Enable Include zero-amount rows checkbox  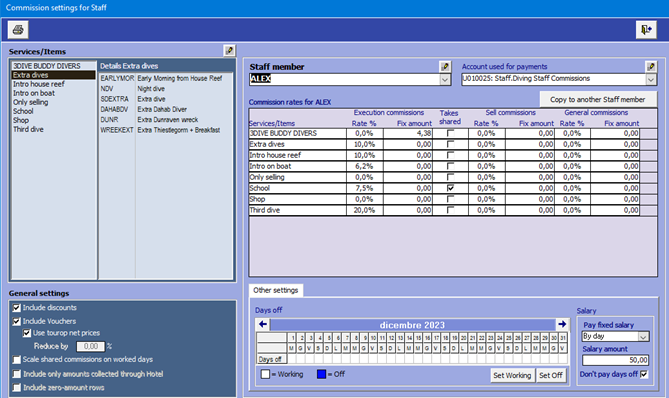click(17, 388)
